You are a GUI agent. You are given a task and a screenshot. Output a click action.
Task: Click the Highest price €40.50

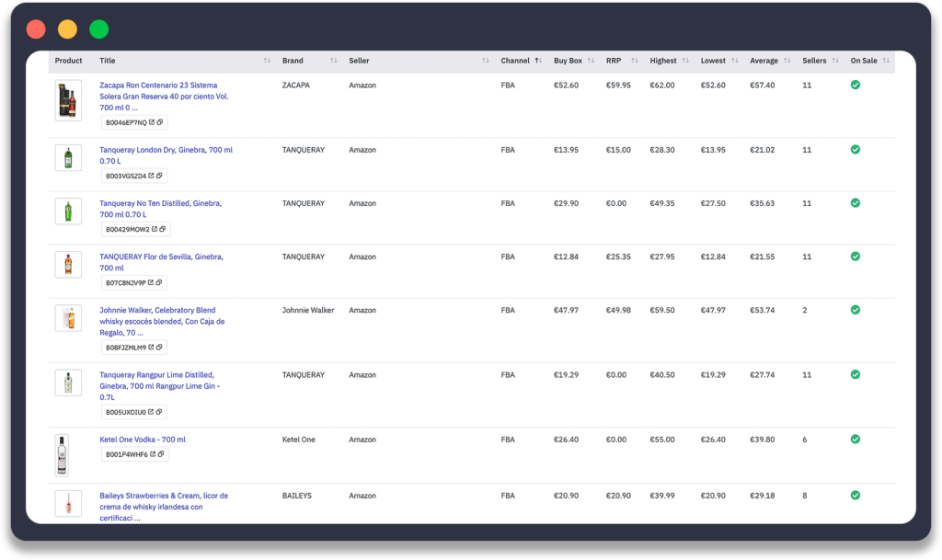(x=662, y=375)
